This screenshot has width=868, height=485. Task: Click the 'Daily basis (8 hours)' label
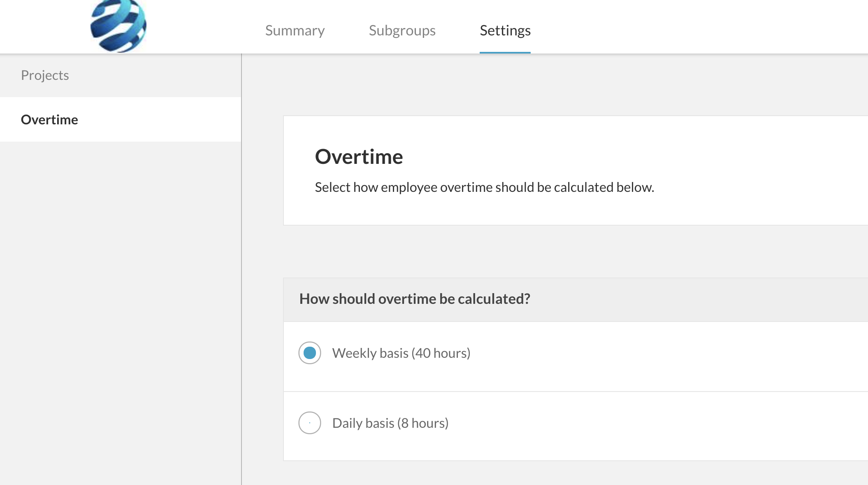390,423
